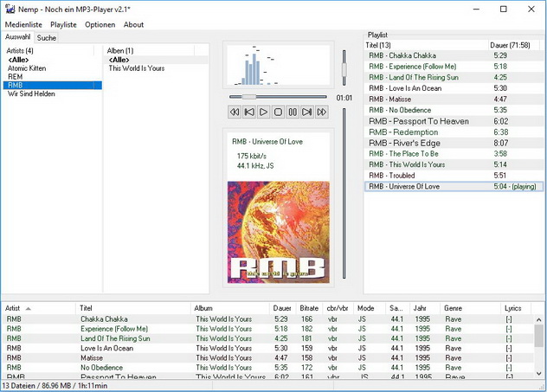
Task: Stop playback with the stop button
Action: pos(278,112)
